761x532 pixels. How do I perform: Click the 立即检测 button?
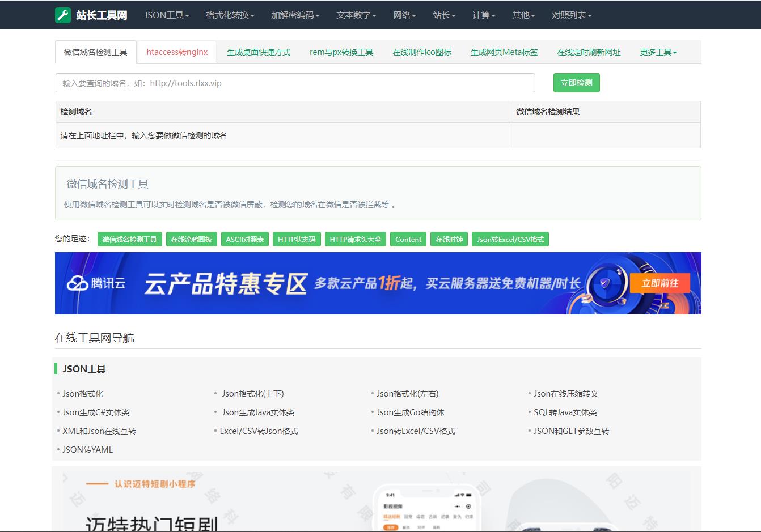tap(576, 83)
